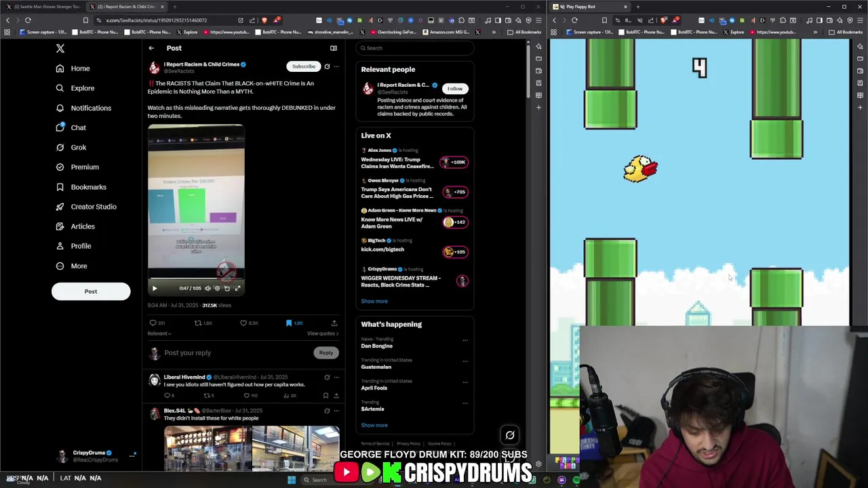Open Dan Bongino trend options
The image size is (868, 488).
(465, 340)
